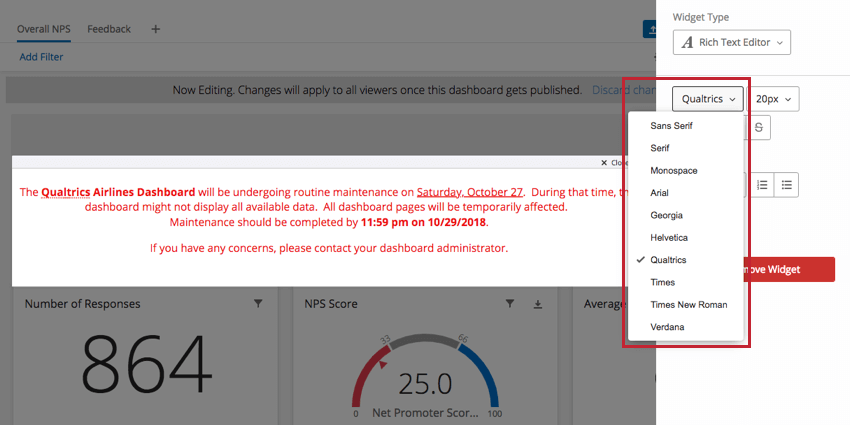Open the Widget Type dropdown
The width and height of the screenshot is (850, 425).
732,42
